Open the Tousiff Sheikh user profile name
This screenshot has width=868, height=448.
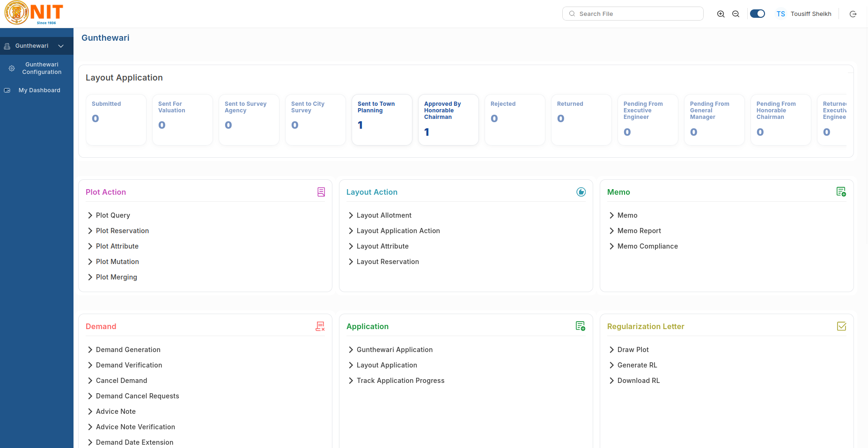click(811, 14)
